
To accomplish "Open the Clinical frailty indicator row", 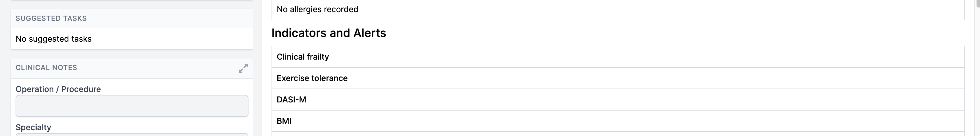I will [x=618, y=57].
